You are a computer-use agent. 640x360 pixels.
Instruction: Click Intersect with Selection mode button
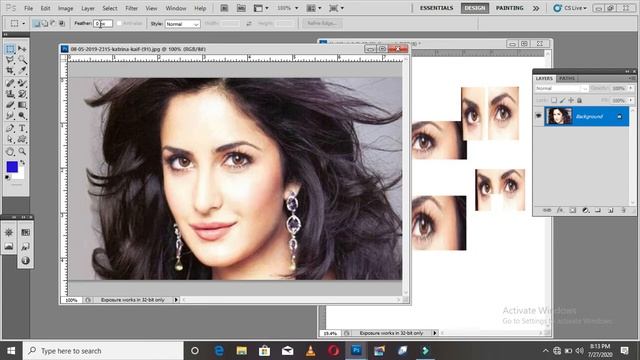click(62, 24)
